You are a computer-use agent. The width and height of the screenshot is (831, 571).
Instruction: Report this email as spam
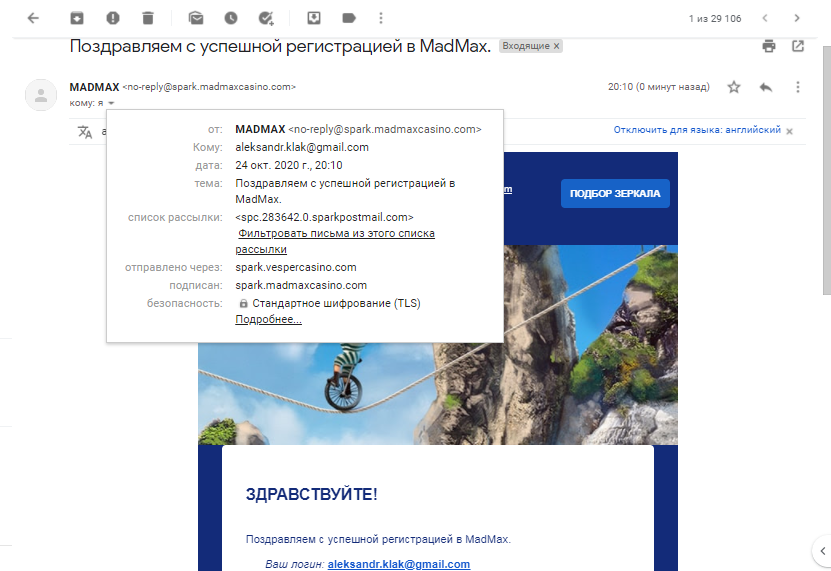pyautogui.click(x=113, y=19)
